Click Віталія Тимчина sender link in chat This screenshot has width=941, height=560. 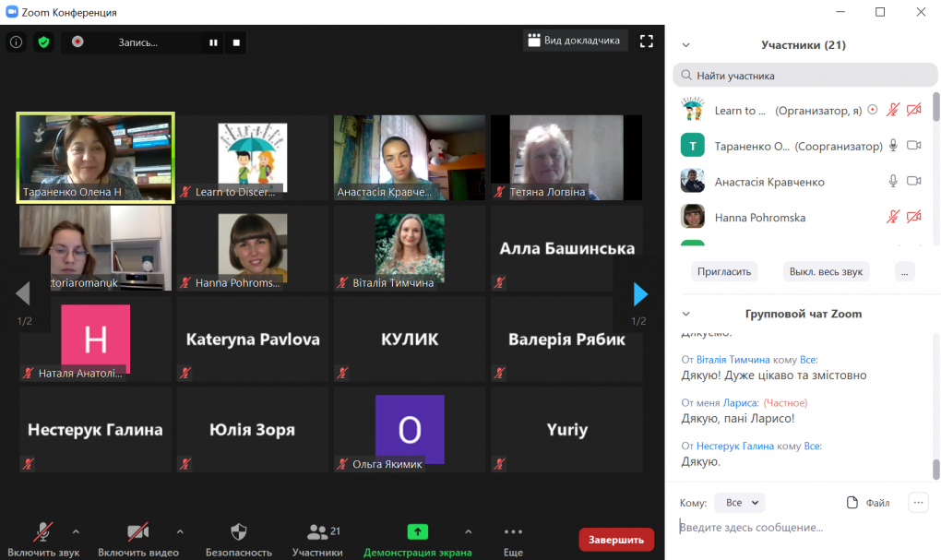point(733,360)
